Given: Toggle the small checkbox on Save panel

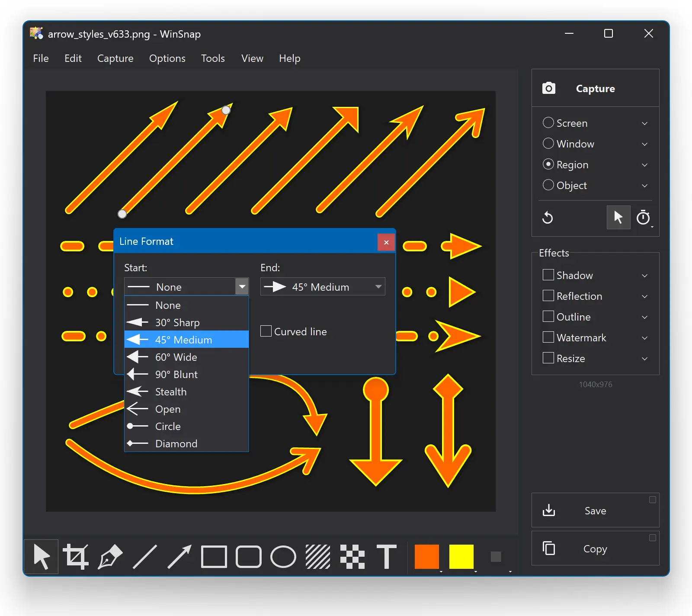Looking at the screenshot, I should pos(653,500).
